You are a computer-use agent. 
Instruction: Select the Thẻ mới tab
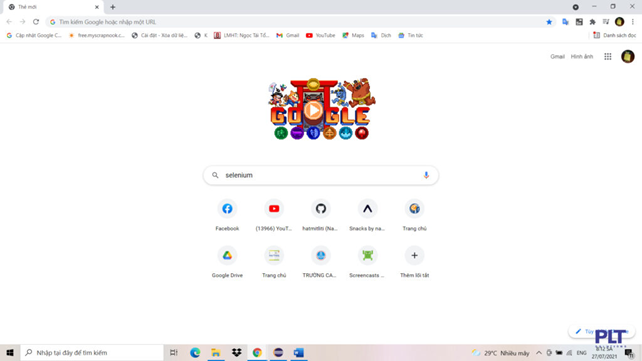tap(53, 7)
